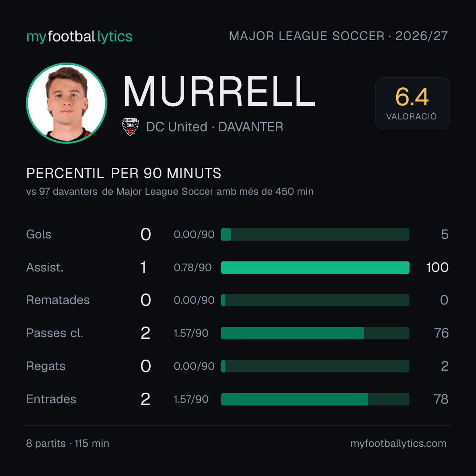Click the Murrell player photo
The width and height of the screenshot is (476, 476).
coord(67,103)
